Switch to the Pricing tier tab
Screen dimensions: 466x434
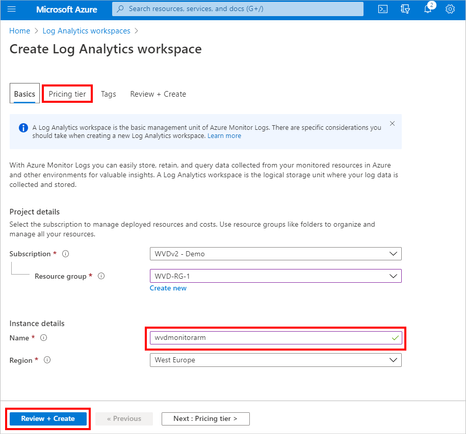tap(67, 94)
